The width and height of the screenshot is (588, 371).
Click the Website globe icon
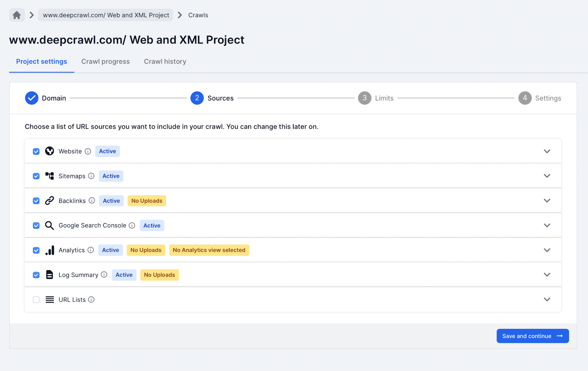[50, 151]
